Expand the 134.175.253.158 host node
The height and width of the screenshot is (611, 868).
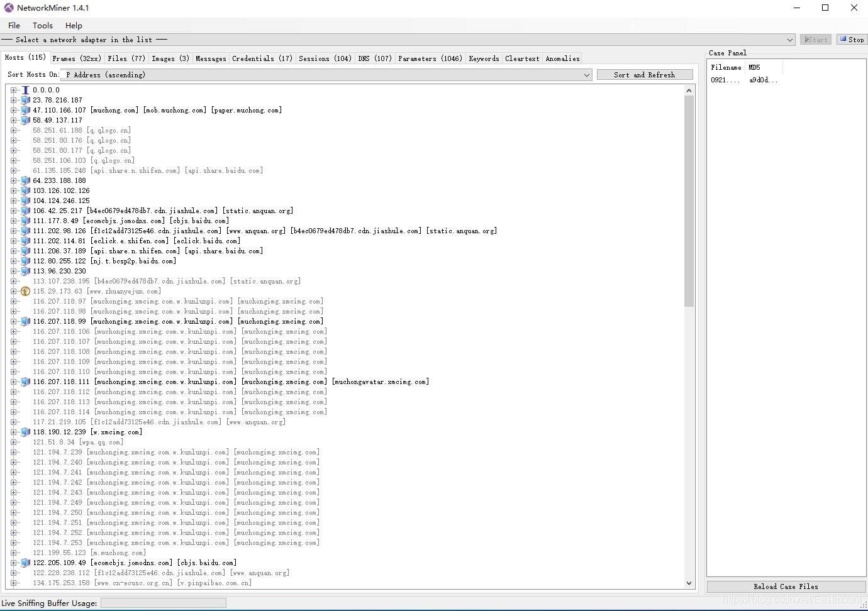[x=14, y=583]
